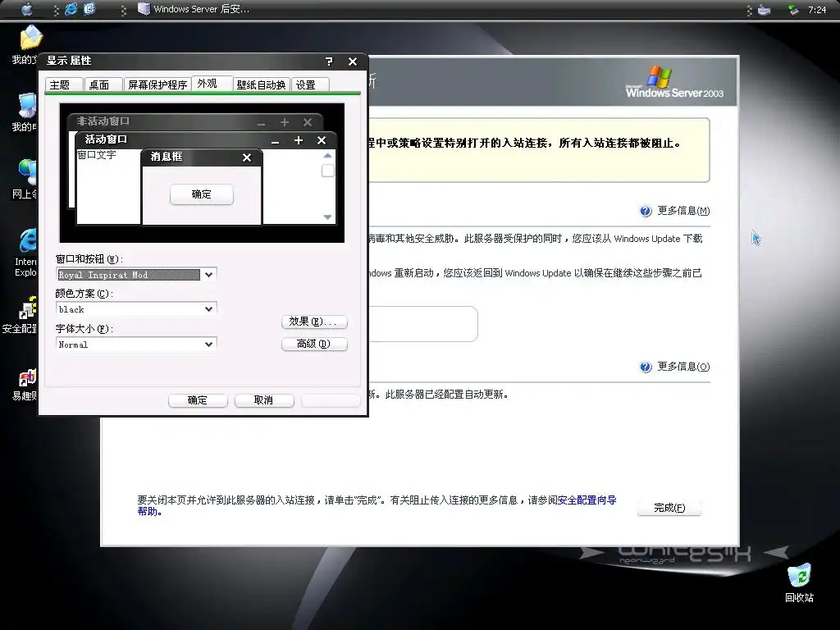Screen dimensions: 840x630
Task: Click the 效果 effects button
Action: 314,322
